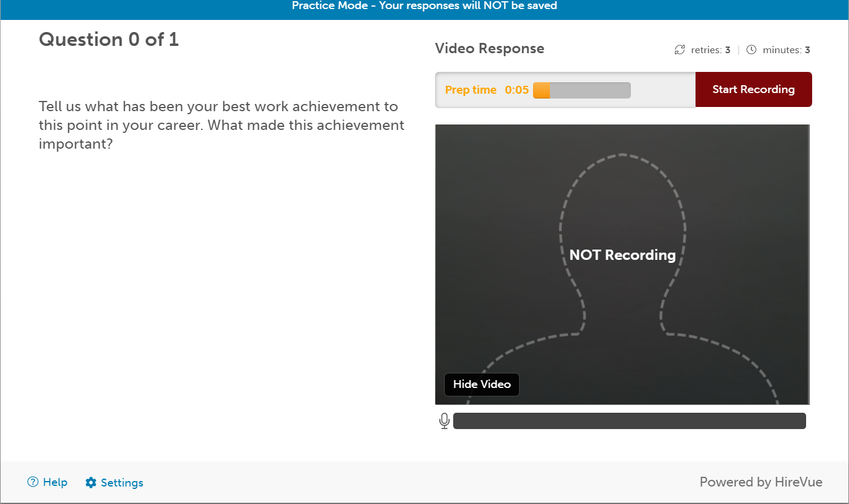Click the prep time progress bar
849x504 pixels.
tap(581, 90)
